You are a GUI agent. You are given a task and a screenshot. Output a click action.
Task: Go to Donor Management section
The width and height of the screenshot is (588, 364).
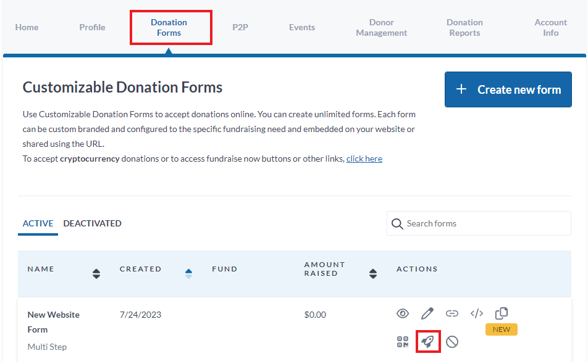coord(381,28)
